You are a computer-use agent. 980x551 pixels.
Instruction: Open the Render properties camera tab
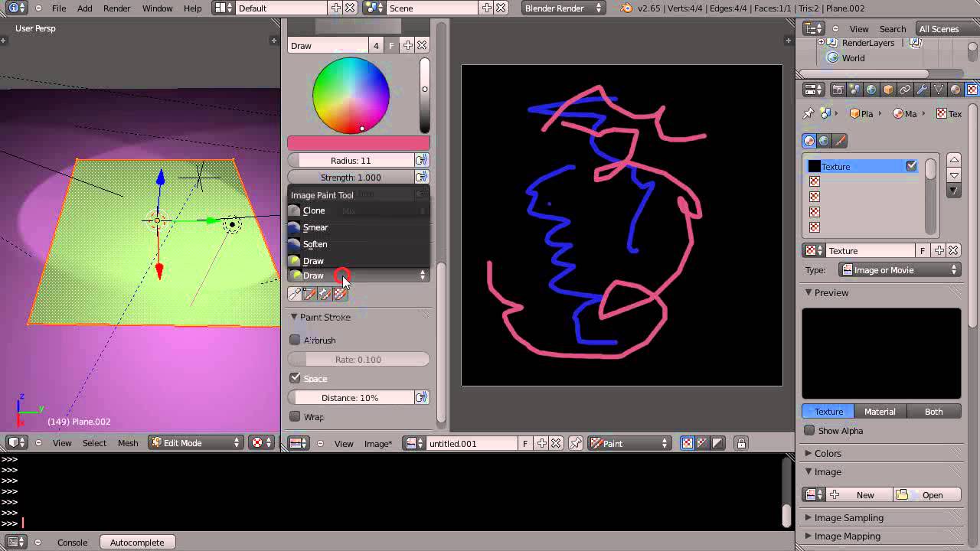tap(838, 90)
